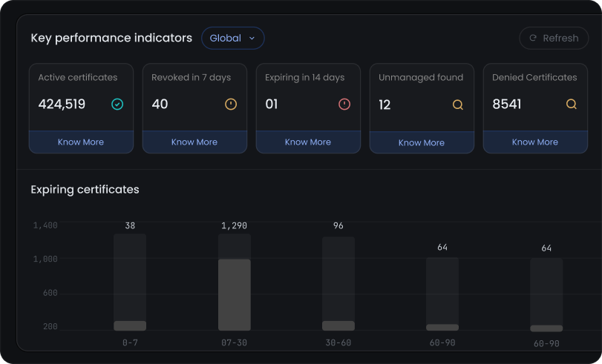
Task: Click the Expiring certificates heading
Action: click(x=85, y=190)
